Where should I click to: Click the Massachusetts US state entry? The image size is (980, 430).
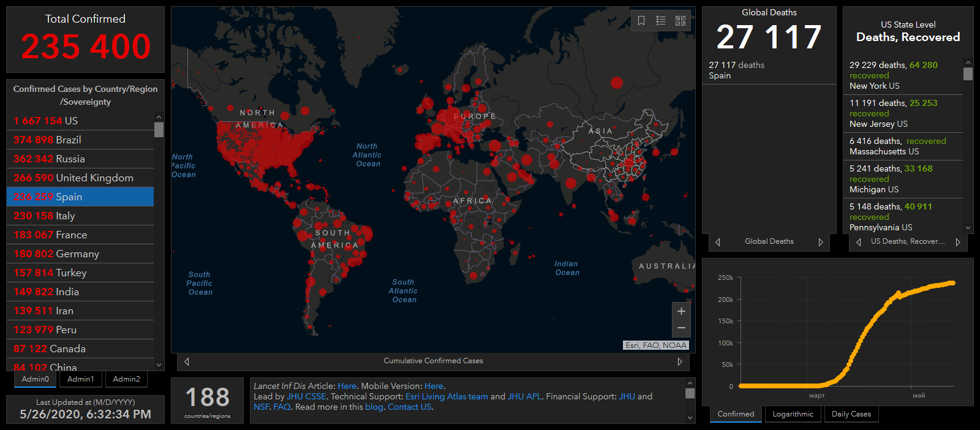(x=903, y=146)
